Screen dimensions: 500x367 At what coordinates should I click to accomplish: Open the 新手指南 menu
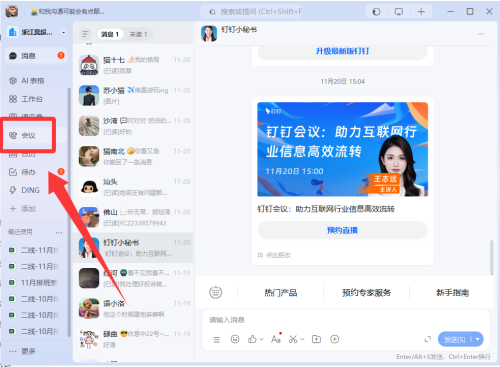452,293
